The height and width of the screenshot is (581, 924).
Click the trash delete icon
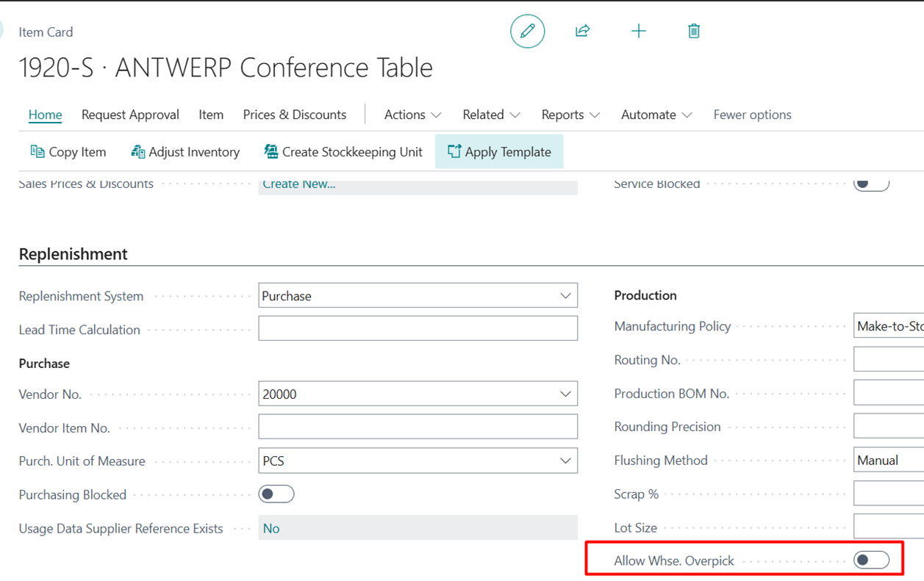(x=694, y=31)
